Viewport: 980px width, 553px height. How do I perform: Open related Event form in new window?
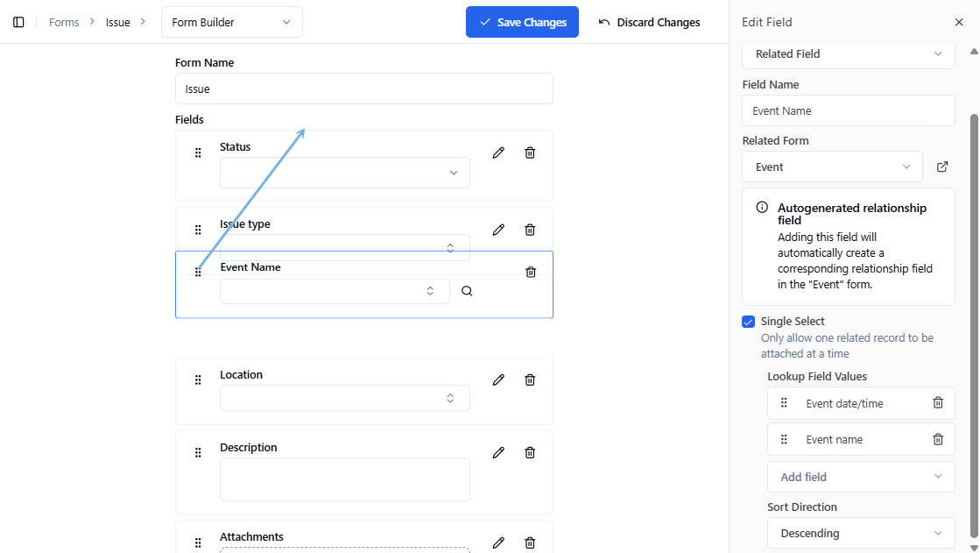pos(942,167)
